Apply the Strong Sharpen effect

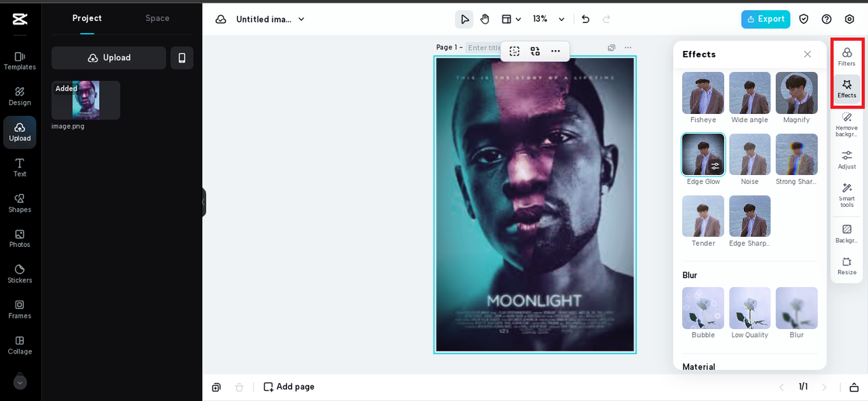pyautogui.click(x=797, y=155)
